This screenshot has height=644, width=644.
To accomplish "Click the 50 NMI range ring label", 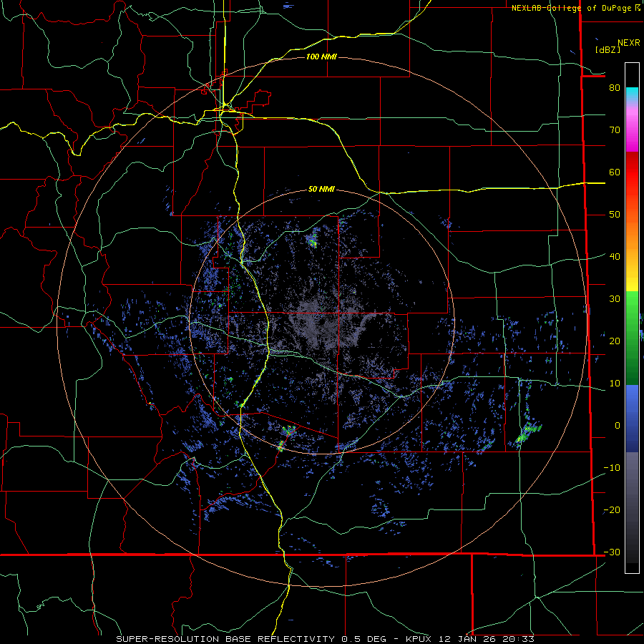I will point(321,190).
